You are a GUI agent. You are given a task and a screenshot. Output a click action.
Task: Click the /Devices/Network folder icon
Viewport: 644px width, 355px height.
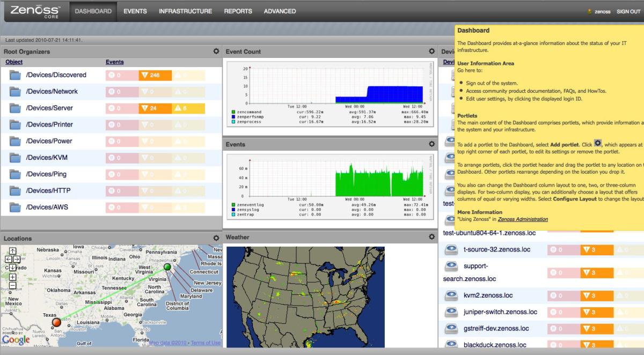[x=15, y=92]
